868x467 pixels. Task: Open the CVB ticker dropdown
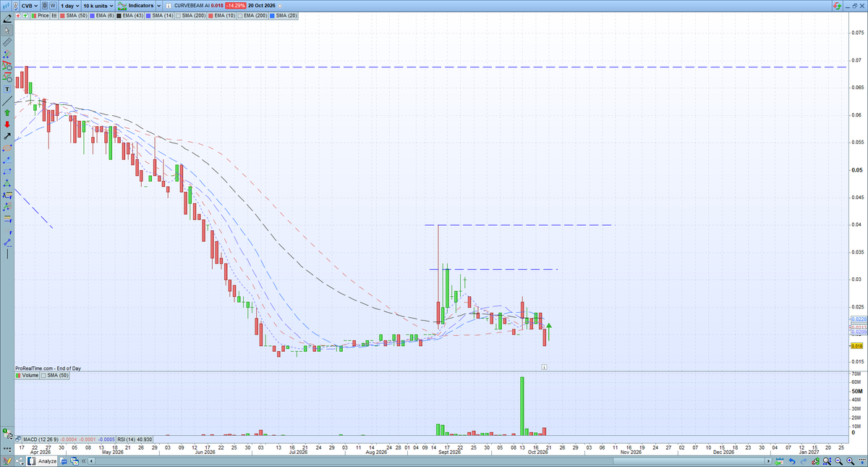coord(30,5)
